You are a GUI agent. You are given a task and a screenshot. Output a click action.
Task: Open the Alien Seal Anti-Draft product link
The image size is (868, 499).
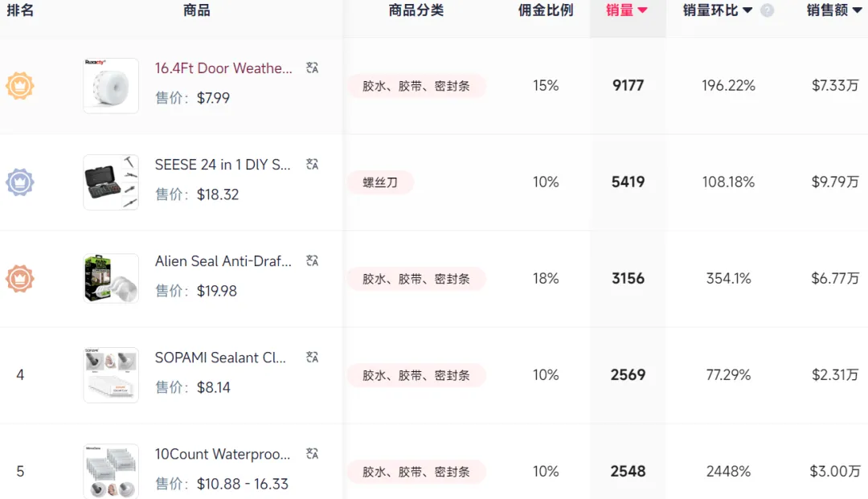click(223, 261)
